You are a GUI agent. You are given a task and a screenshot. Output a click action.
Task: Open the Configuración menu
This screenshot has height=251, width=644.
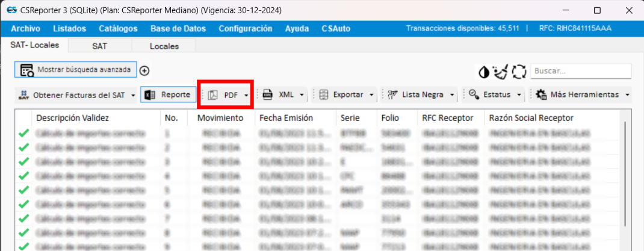point(245,29)
